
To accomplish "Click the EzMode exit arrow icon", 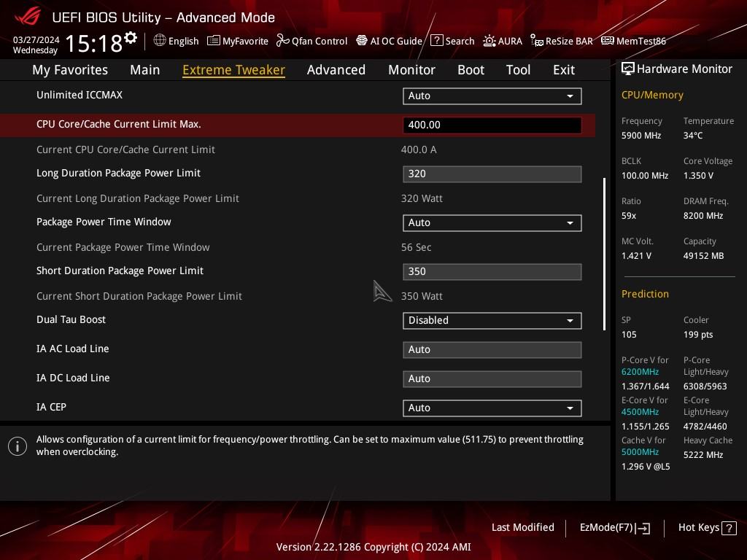I will 643,528.
